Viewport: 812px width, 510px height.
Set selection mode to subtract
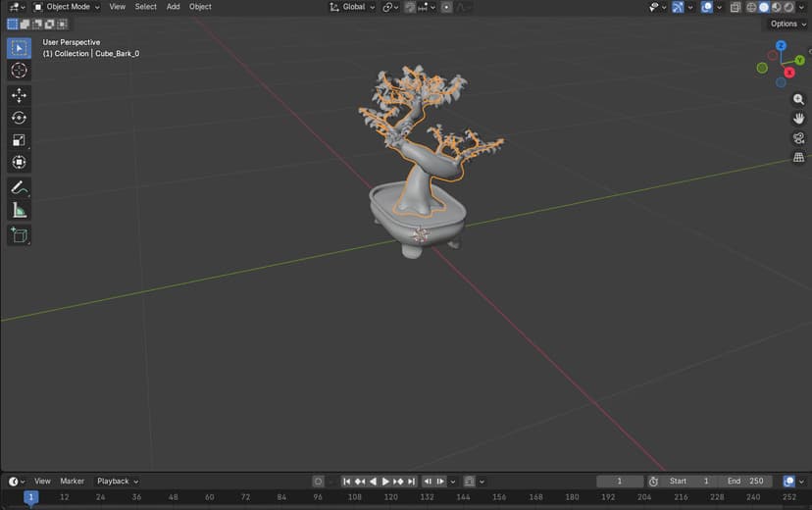37,24
